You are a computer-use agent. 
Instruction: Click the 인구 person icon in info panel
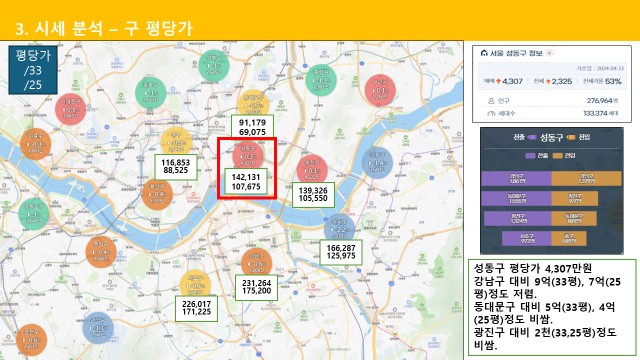coord(491,100)
